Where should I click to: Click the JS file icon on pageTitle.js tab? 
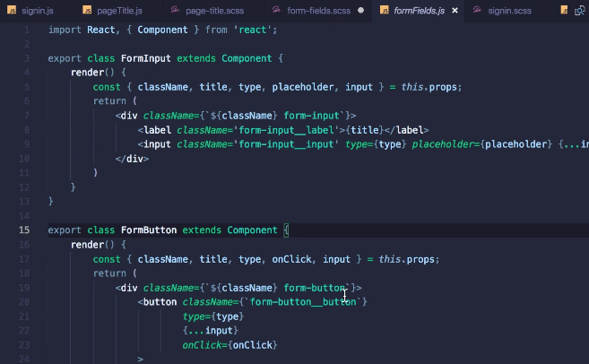pyautogui.click(x=87, y=10)
